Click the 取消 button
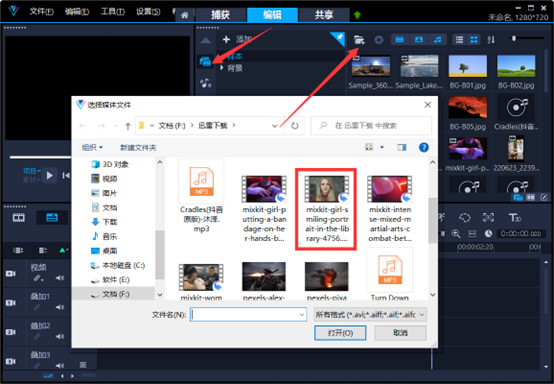 coord(400,333)
